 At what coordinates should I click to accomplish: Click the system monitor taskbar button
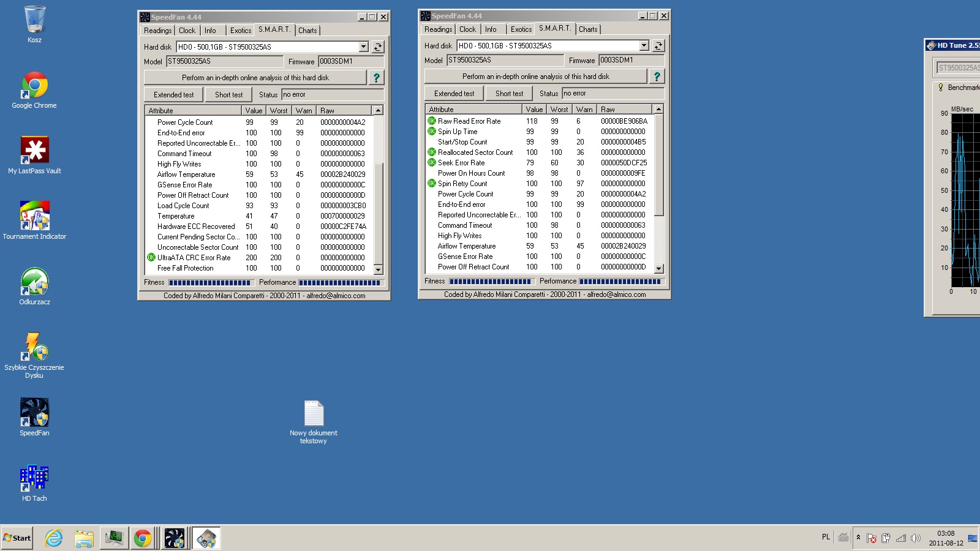[114, 538]
